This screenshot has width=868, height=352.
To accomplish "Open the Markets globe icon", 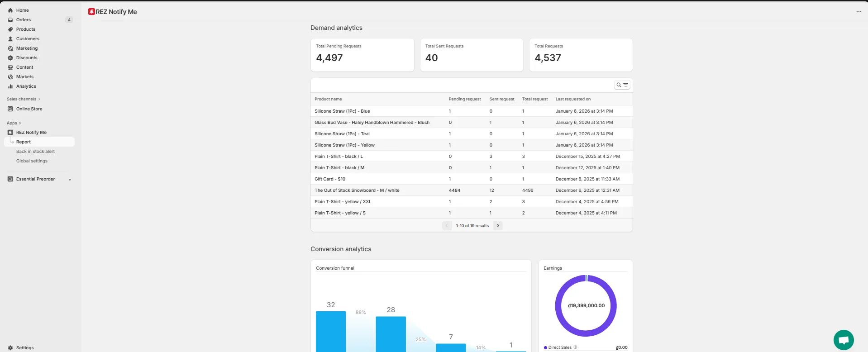I will [x=10, y=77].
